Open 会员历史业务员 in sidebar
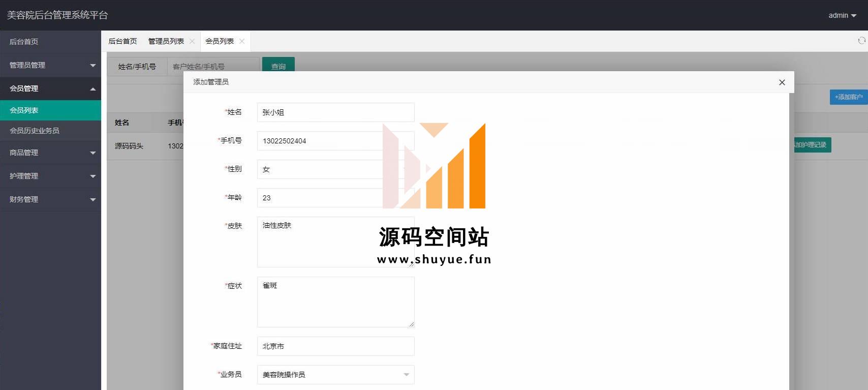 [50, 131]
